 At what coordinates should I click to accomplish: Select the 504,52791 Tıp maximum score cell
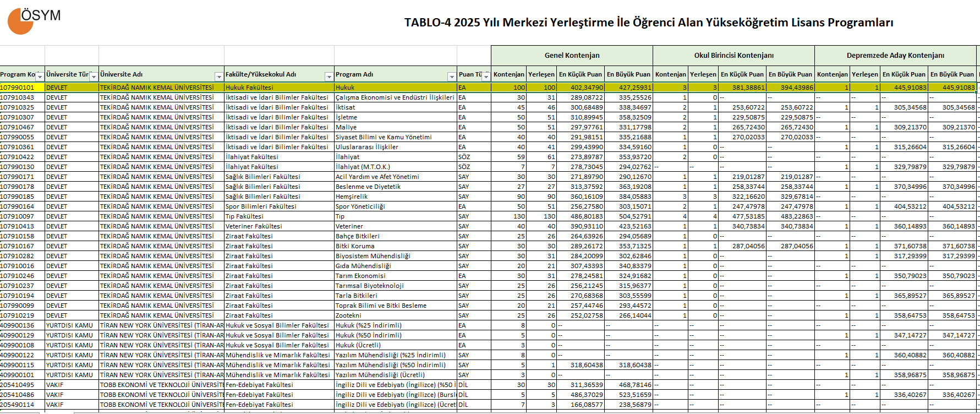(x=628, y=216)
